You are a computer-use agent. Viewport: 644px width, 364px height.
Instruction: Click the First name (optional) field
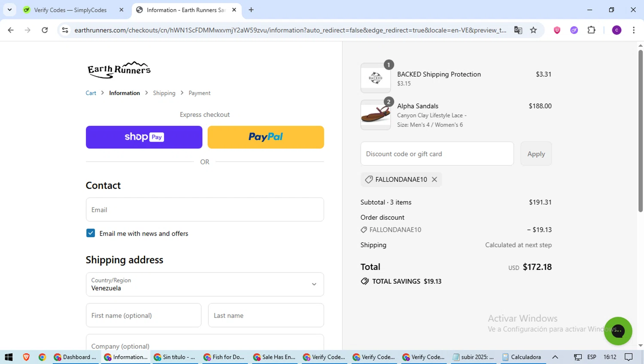click(143, 315)
